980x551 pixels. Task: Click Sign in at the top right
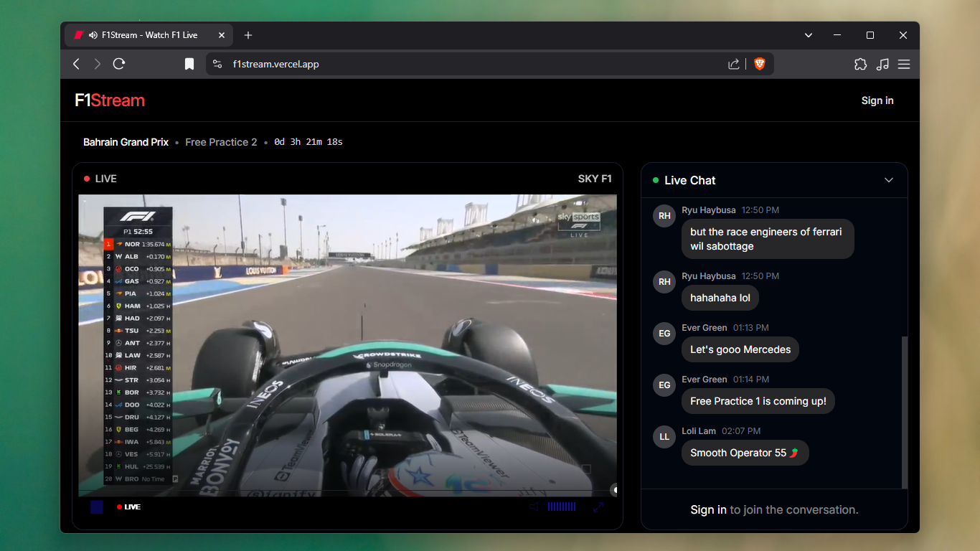[877, 100]
